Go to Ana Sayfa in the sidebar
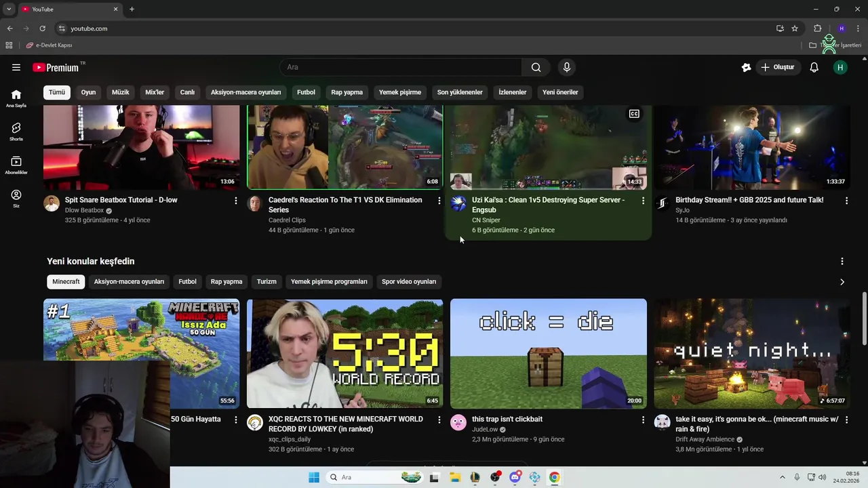The image size is (868, 488). pos(16,98)
